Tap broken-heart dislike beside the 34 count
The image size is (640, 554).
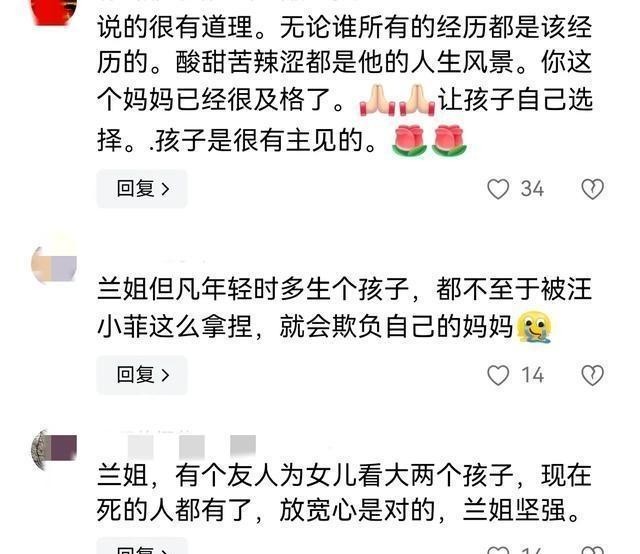(592, 189)
